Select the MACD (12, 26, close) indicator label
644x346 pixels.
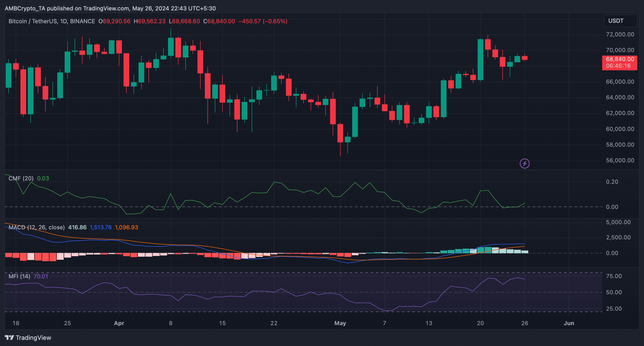click(36, 227)
